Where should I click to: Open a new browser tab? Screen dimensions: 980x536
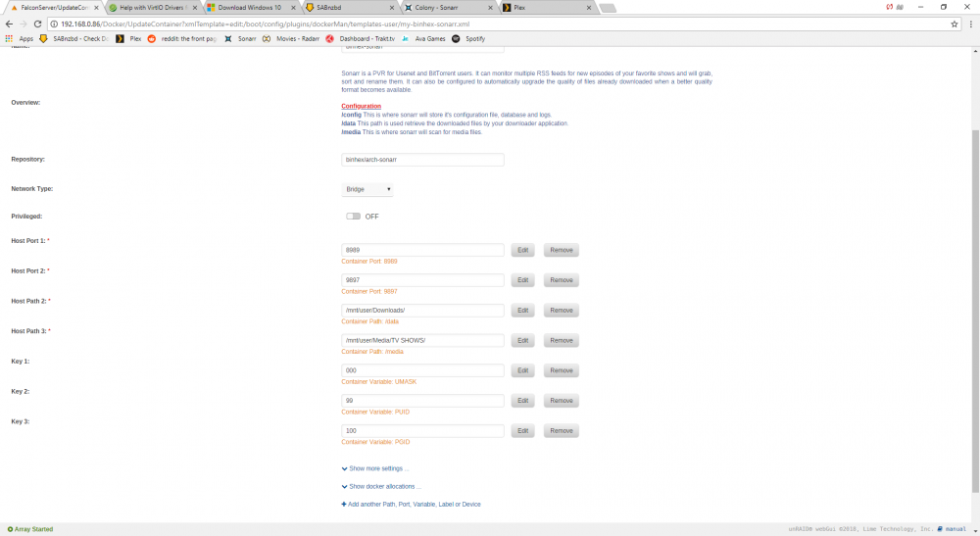click(608, 8)
